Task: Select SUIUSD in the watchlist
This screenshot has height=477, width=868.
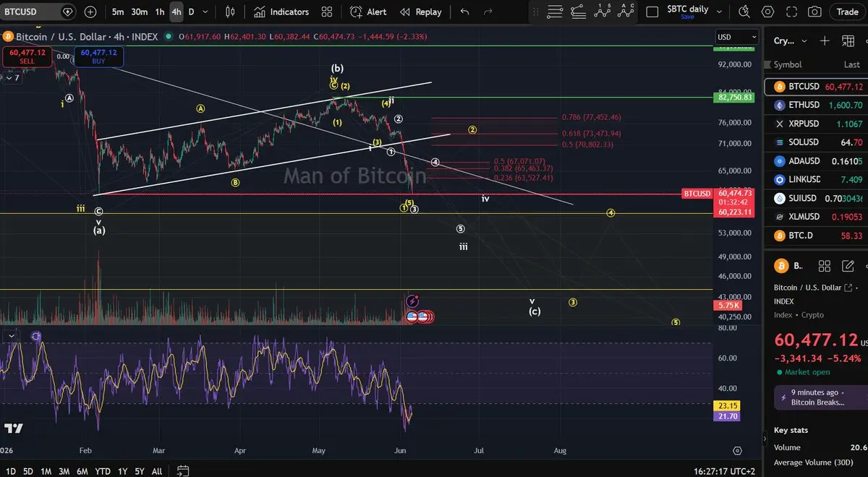Action: [x=817, y=198]
